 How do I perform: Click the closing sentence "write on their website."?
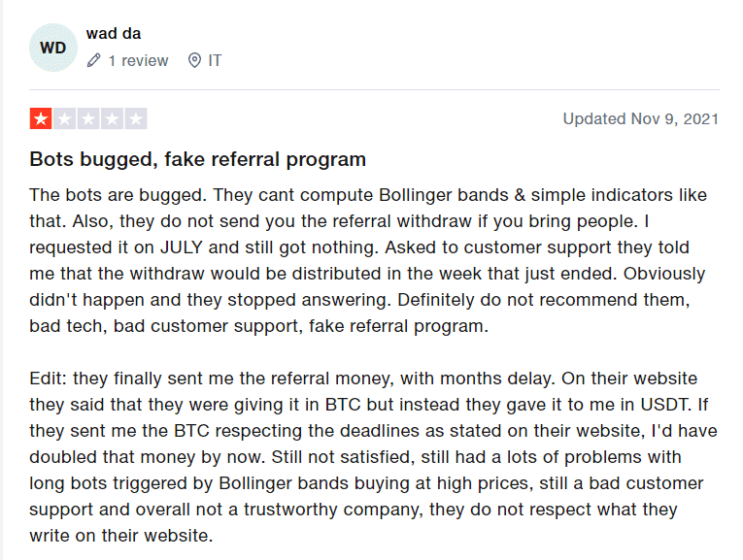121,536
